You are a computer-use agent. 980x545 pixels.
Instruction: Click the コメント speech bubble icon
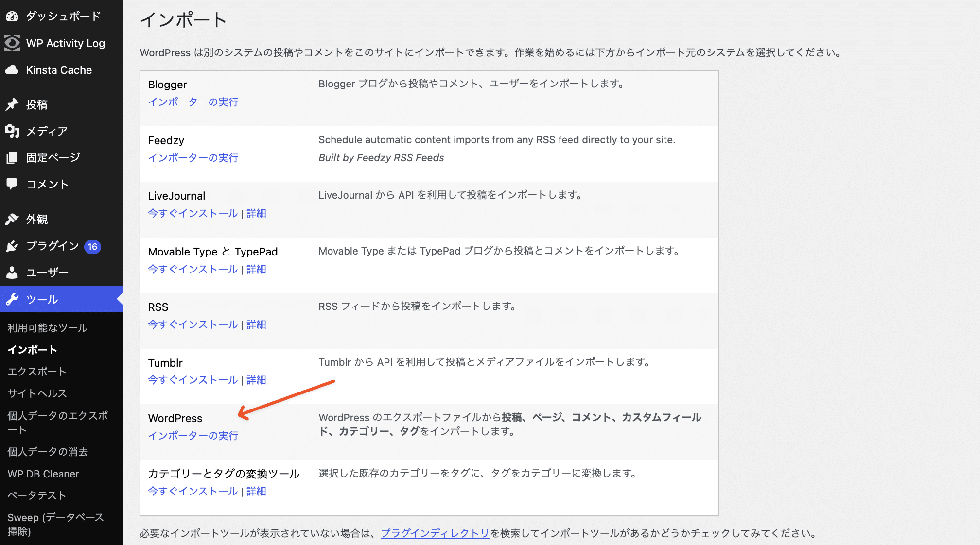12,184
